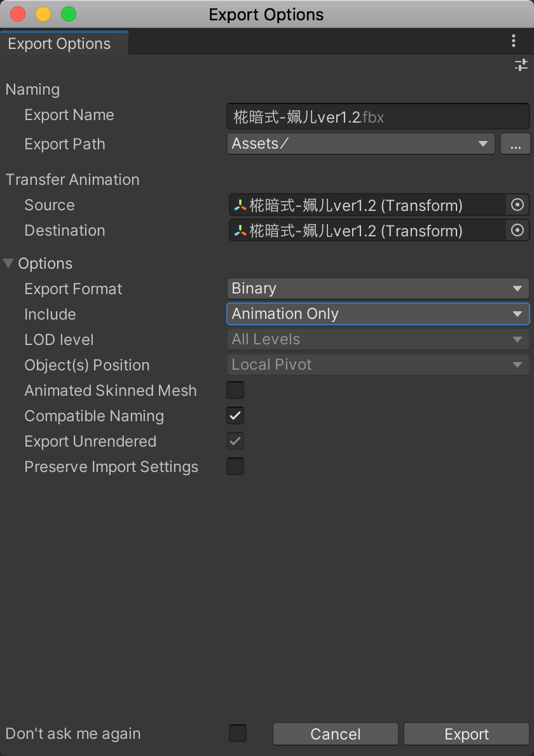Click the Destination transform axes icon
The width and height of the screenshot is (534, 756).
point(240,231)
